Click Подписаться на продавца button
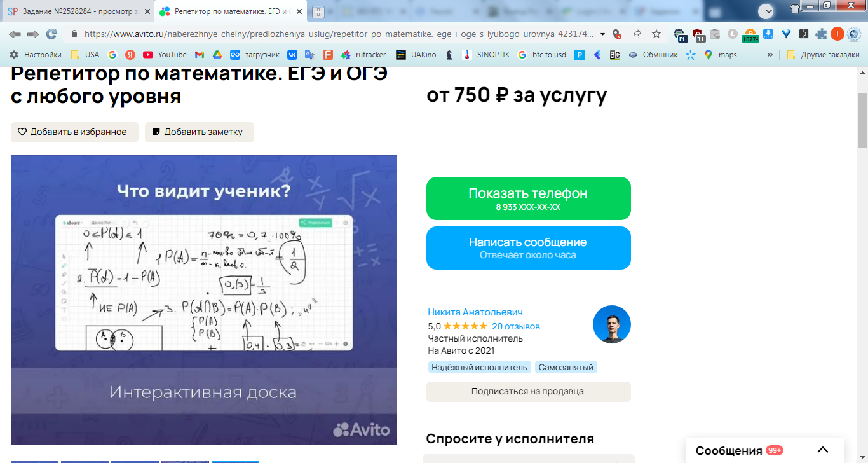 [528, 392]
